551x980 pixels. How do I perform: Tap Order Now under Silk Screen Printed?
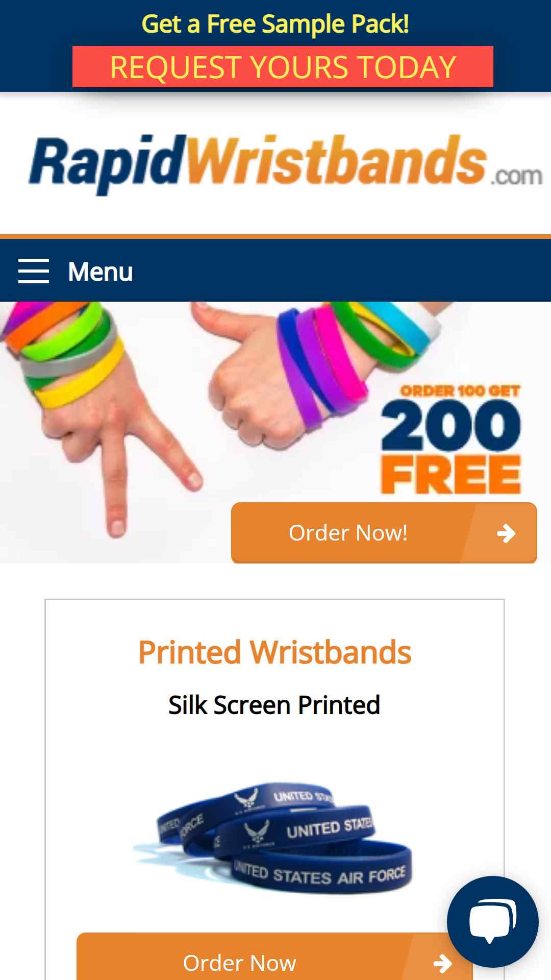[274, 957]
